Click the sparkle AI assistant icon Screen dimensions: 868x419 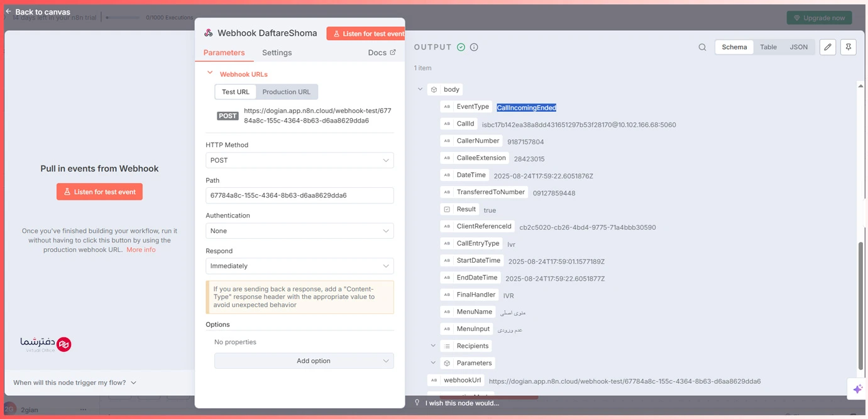pos(857,389)
